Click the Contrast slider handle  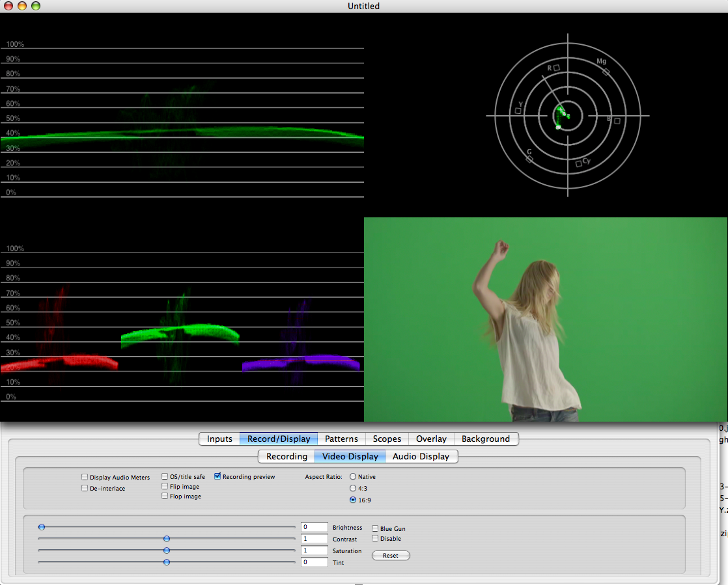pyautogui.click(x=167, y=539)
